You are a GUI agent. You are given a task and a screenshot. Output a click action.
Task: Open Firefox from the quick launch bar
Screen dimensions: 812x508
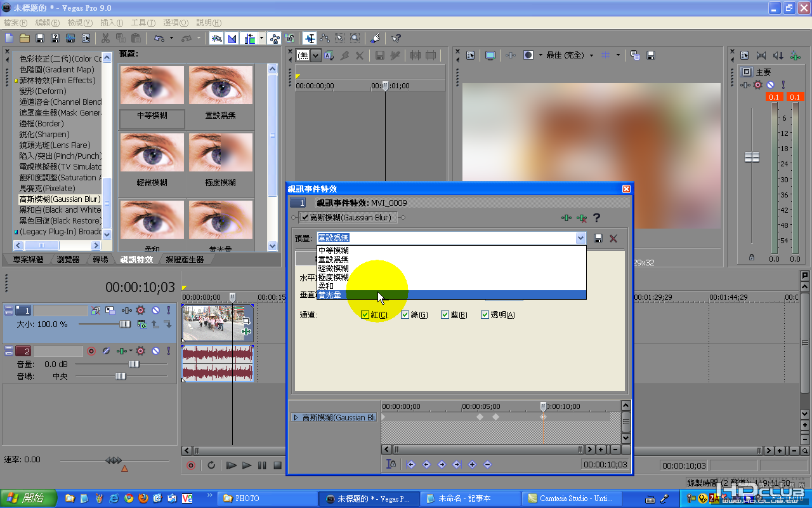(x=143, y=498)
